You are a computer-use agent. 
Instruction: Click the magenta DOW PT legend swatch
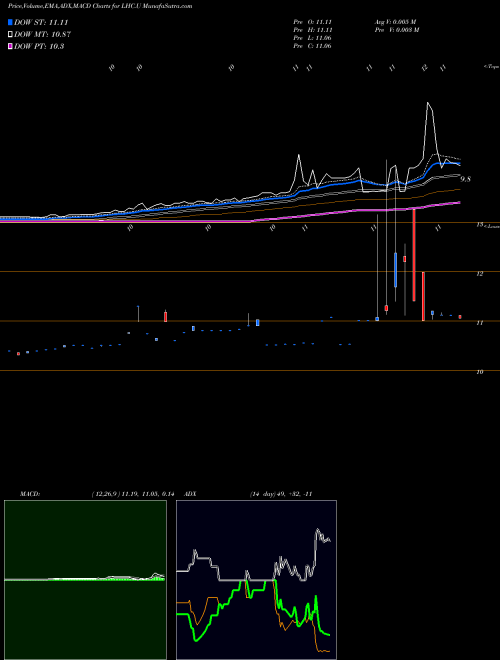pyautogui.click(x=11, y=46)
